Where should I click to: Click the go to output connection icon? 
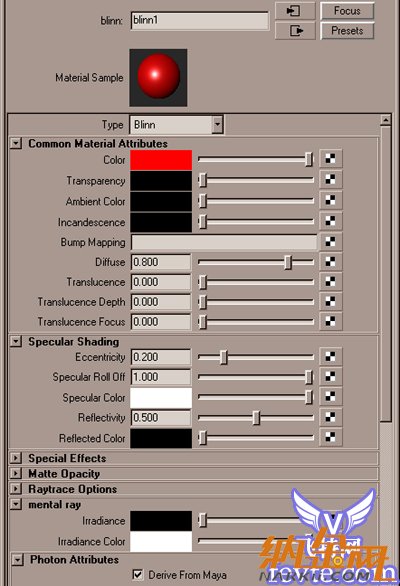point(295,30)
